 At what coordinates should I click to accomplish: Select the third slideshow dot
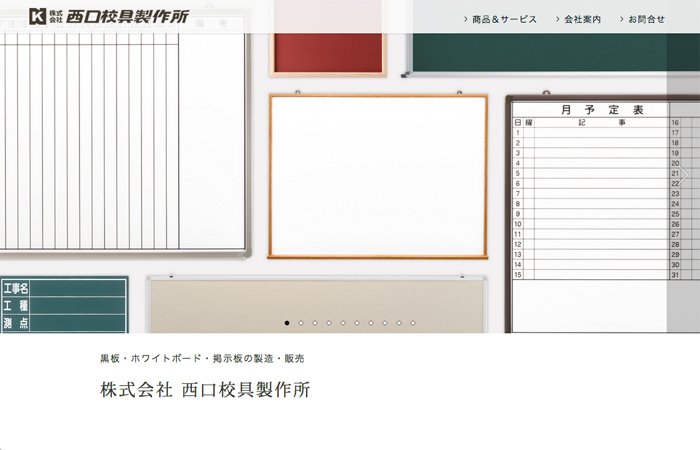pyautogui.click(x=315, y=323)
